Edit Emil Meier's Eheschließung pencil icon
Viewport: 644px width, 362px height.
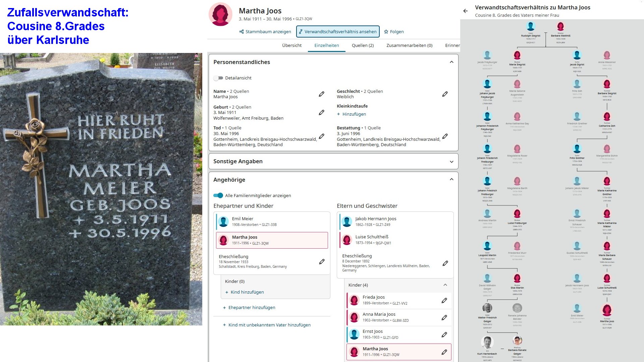pos(322,261)
